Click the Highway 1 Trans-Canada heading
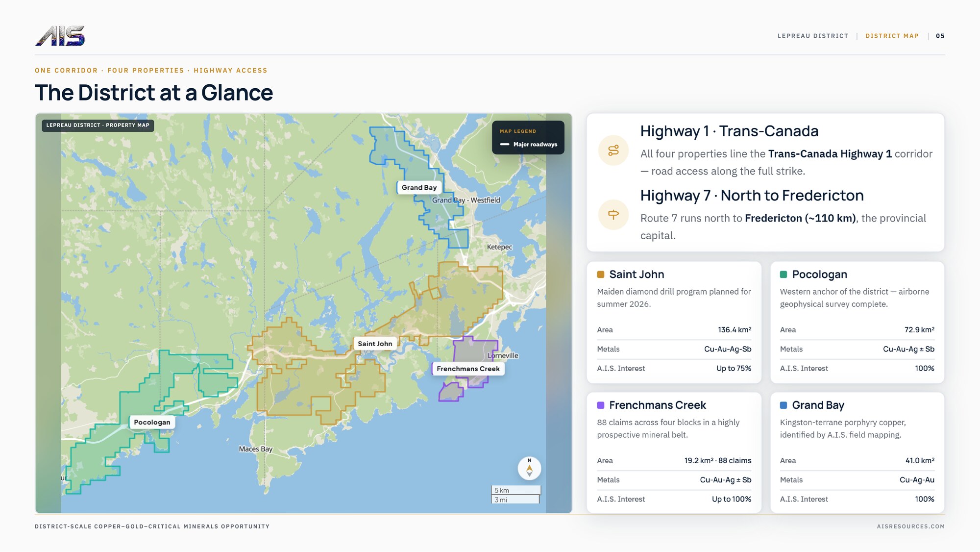The width and height of the screenshot is (980, 552). pos(729,131)
